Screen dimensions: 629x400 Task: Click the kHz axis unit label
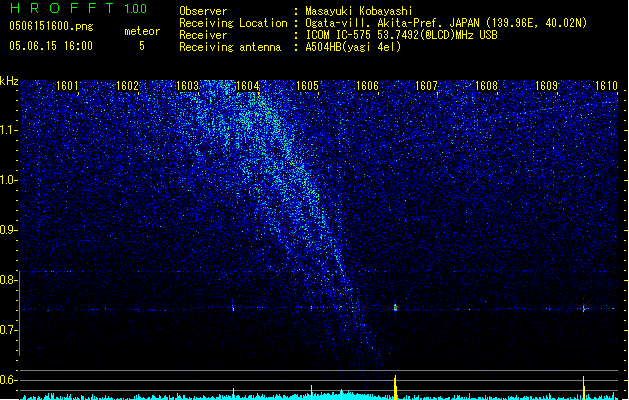coord(9,81)
